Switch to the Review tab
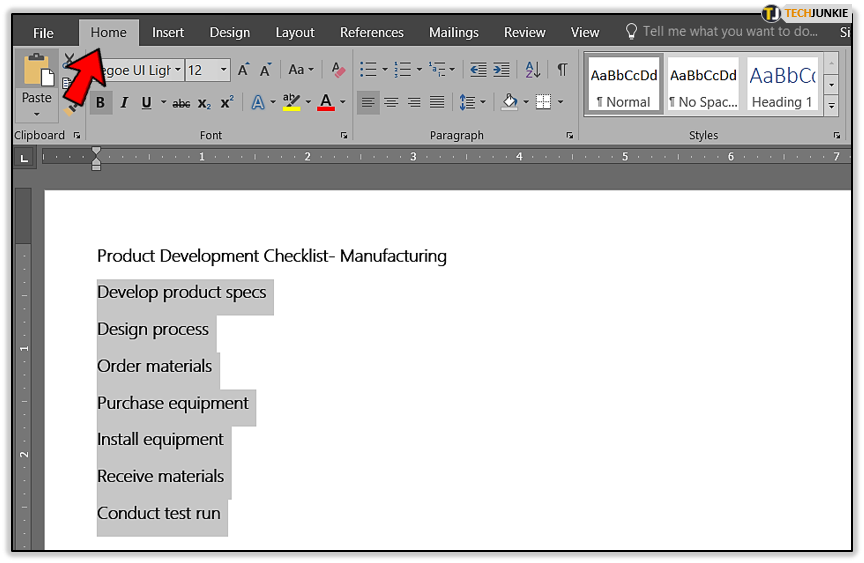 point(525,33)
